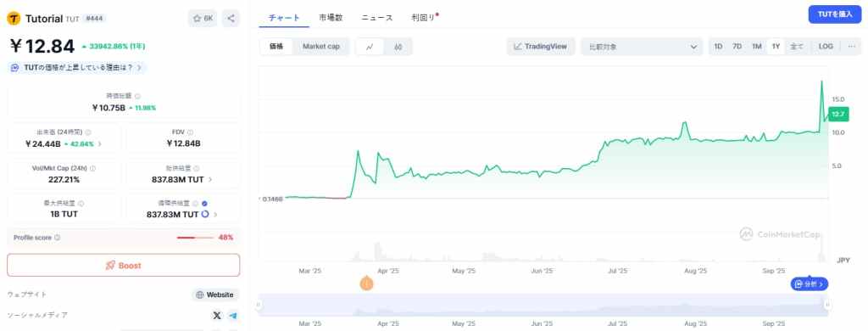Click the Tutorial TUT coin logo

[14, 19]
